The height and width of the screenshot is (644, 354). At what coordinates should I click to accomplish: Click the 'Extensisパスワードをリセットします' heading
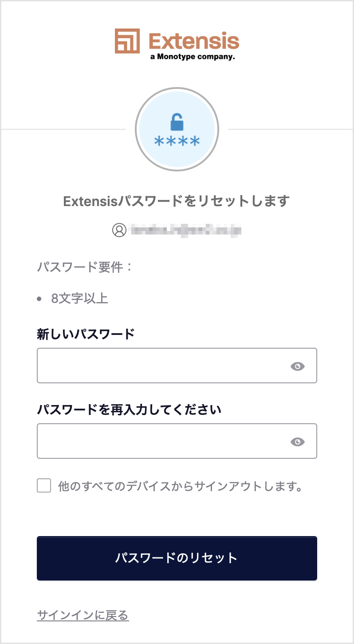coord(177,201)
